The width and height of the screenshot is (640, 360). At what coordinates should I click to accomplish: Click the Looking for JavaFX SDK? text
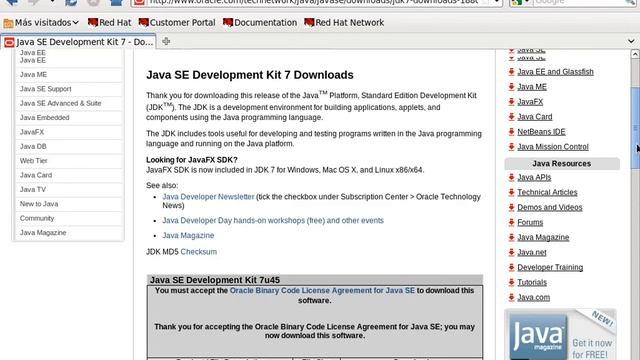point(192,160)
